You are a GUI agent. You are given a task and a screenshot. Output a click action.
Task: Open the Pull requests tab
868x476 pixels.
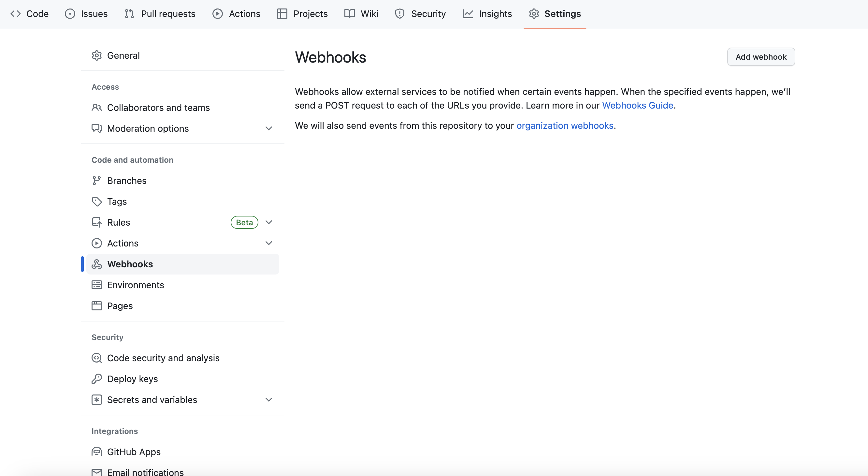click(x=160, y=14)
